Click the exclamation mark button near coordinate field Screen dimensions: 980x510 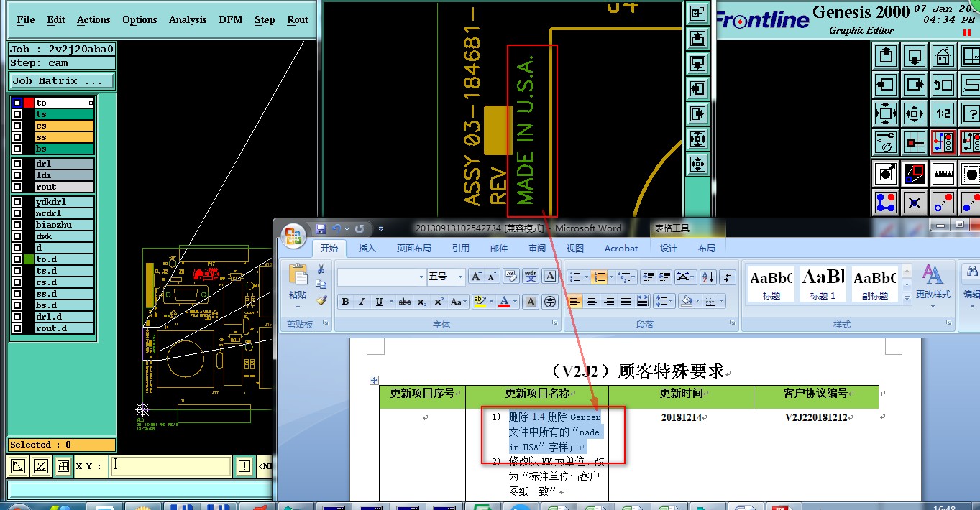[244, 466]
